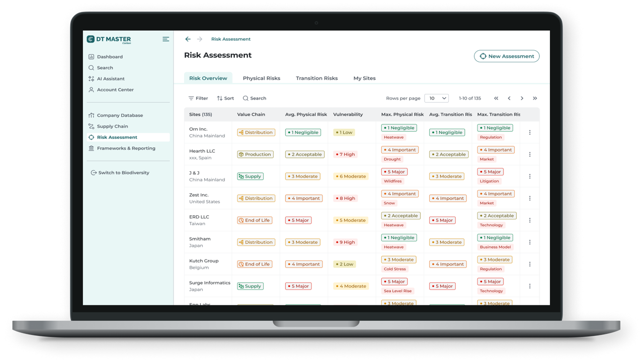Click Value Chain column header

coord(251,115)
